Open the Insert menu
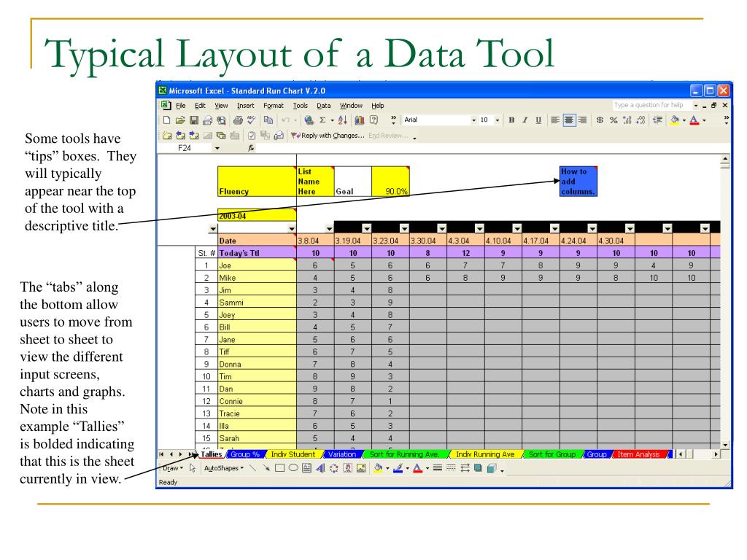The height and width of the screenshot is (560, 747). pos(245,106)
